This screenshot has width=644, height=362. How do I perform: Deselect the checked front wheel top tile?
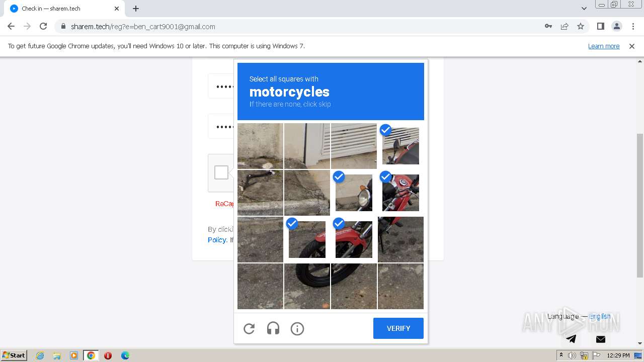point(307,239)
